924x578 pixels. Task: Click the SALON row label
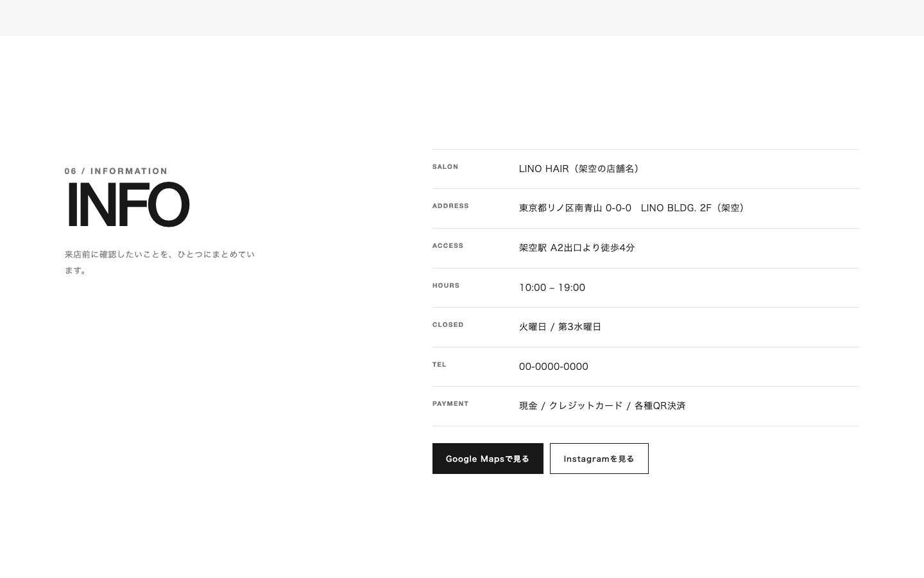pyautogui.click(x=445, y=167)
